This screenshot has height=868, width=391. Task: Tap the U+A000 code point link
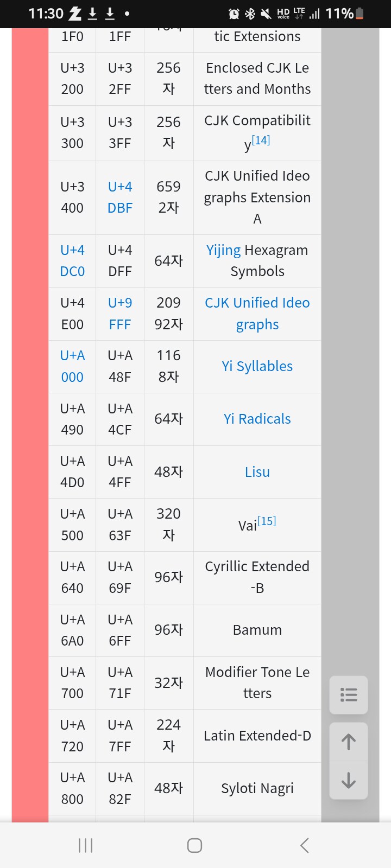72,366
